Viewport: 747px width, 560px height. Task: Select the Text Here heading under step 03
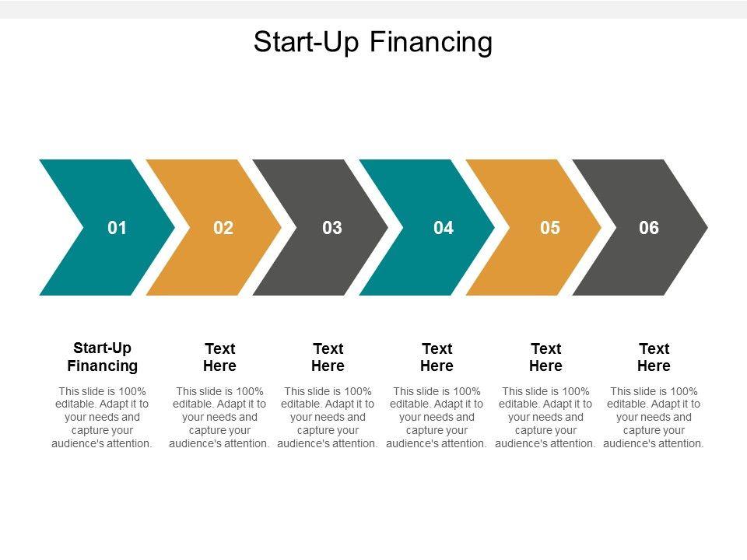click(x=328, y=357)
